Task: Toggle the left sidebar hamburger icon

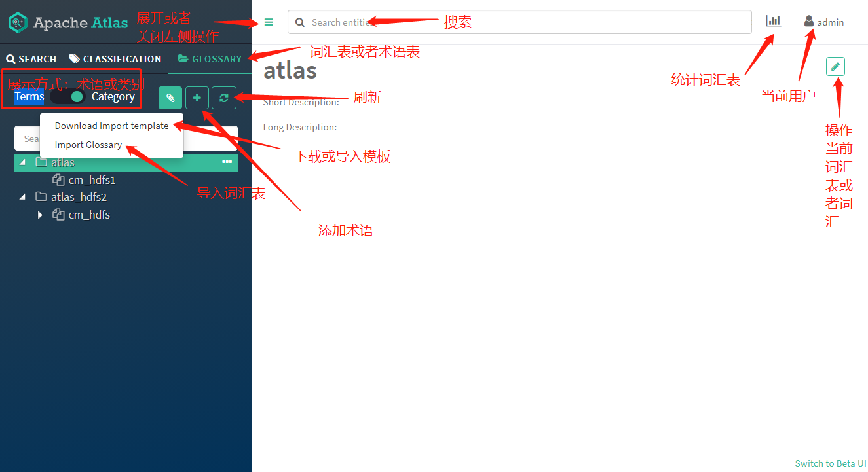Action: pyautogui.click(x=269, y=22)
